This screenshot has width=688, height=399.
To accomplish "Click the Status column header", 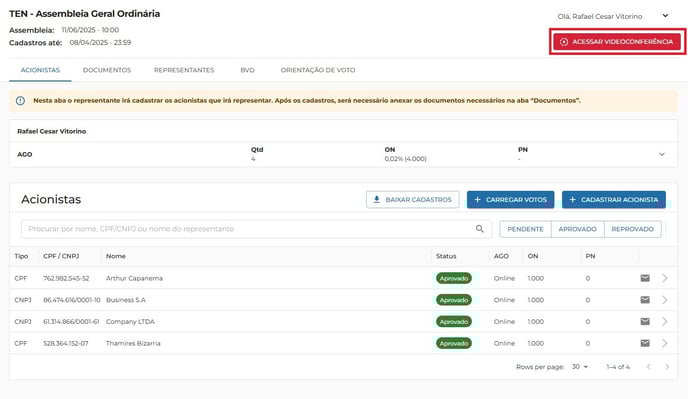I will (x=446, y=256).
